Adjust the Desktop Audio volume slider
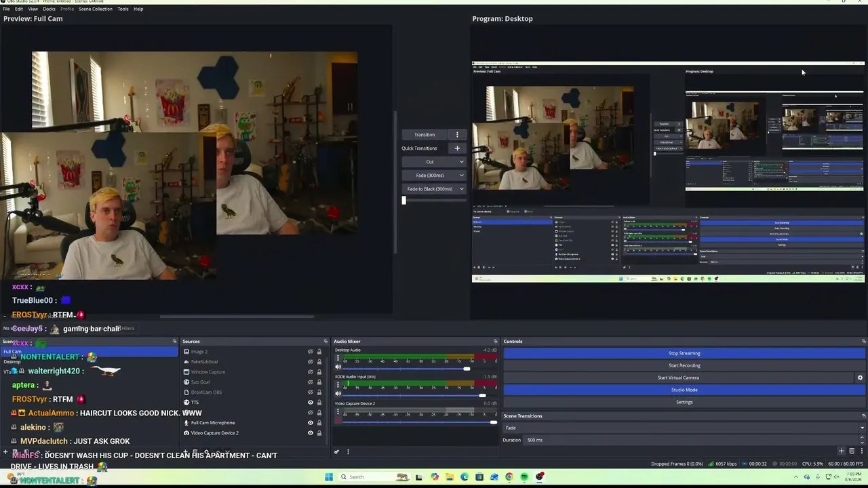 point(467,368)
